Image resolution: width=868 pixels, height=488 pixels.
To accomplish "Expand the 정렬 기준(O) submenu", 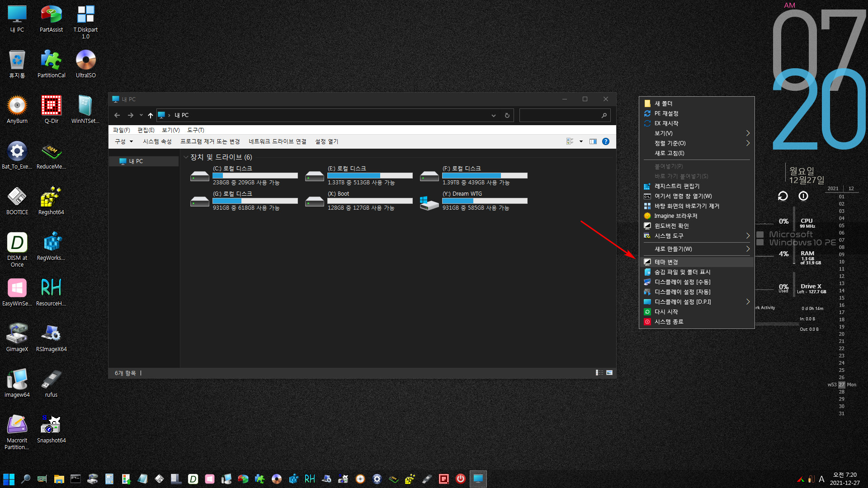I will pyautogui.click(x=697, y=143).
